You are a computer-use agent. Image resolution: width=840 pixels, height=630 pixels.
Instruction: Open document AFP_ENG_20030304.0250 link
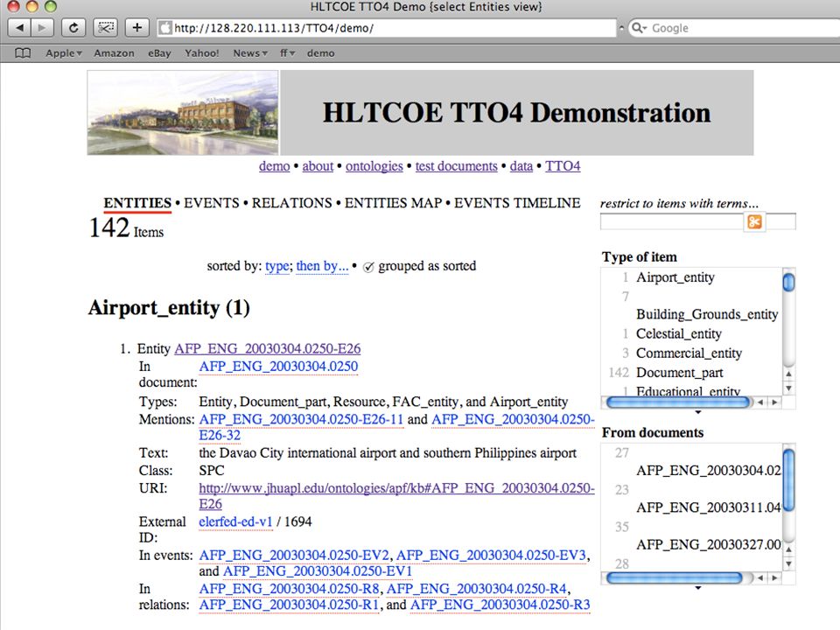coord(278,367)
